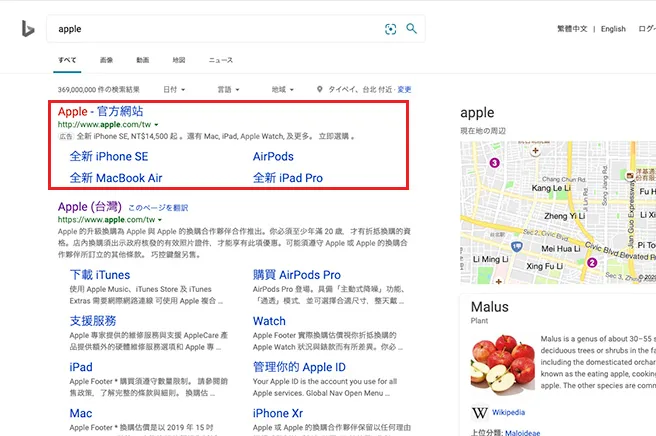The image size is (656, 436).
Task: Open the すべて tab
Action: [67, 60]
